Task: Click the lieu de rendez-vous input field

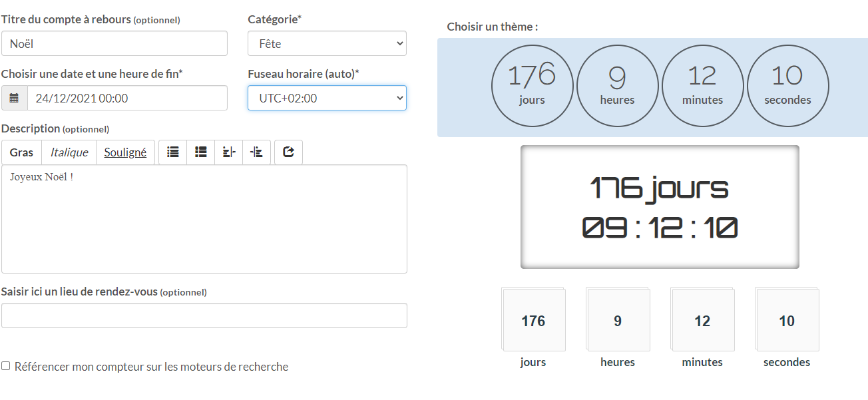Action: 204,315
